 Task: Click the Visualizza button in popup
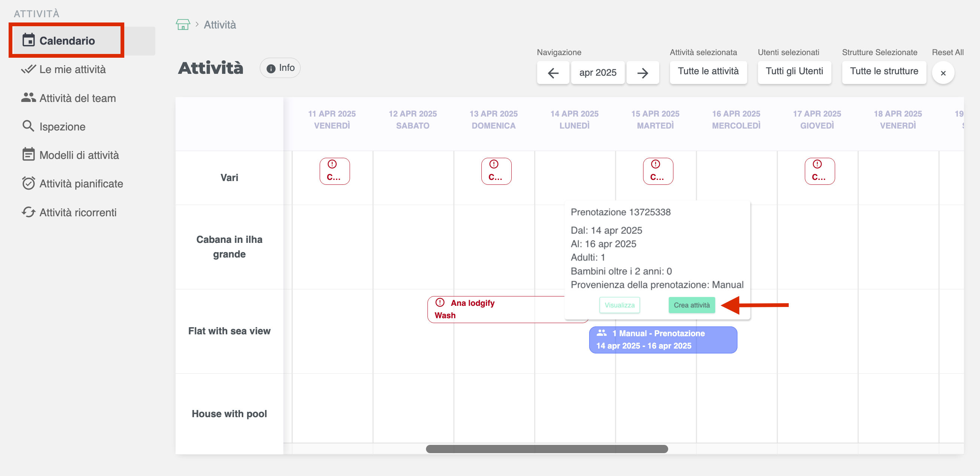[619, 305]
